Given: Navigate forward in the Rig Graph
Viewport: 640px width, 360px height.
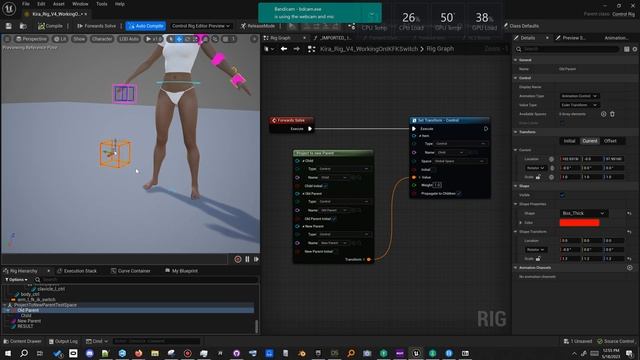Looking at the screenshot, I should [x=296, y=49].
